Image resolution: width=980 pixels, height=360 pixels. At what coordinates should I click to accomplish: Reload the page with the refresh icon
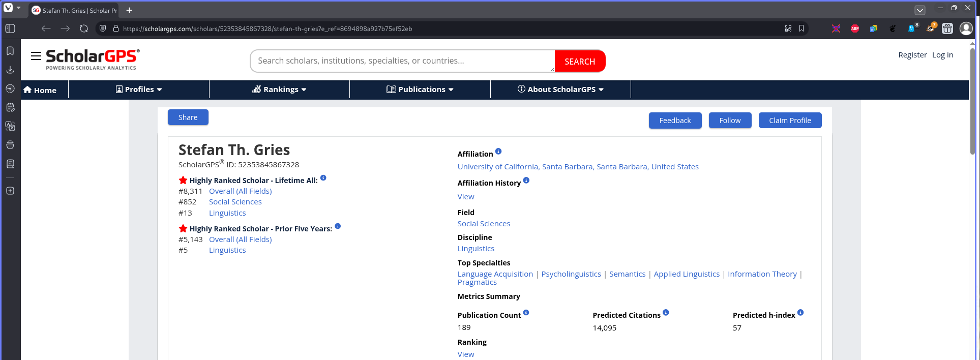[84, 28]
